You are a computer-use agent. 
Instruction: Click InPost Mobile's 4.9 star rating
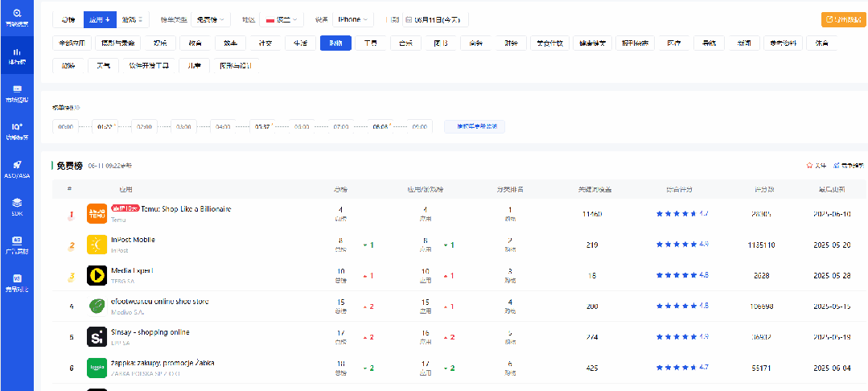(682, 245)
